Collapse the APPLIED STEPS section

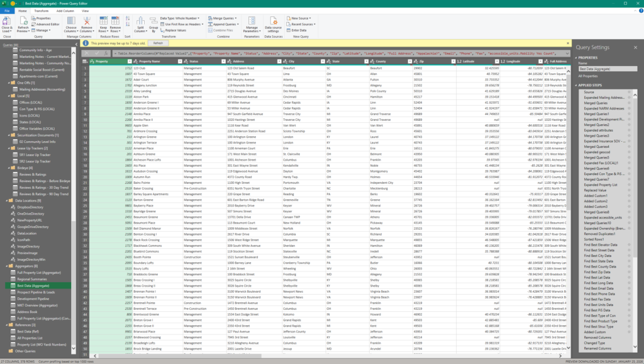575,84
